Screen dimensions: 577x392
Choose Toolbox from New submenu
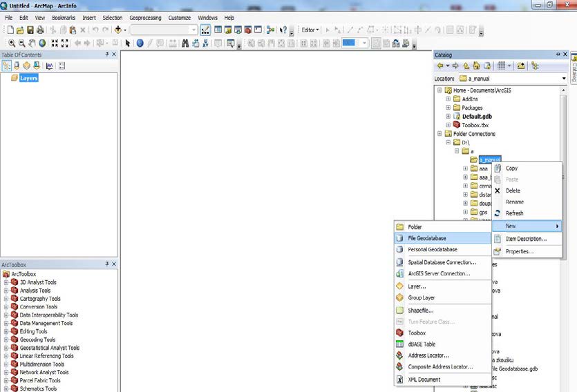coord(443,333)
